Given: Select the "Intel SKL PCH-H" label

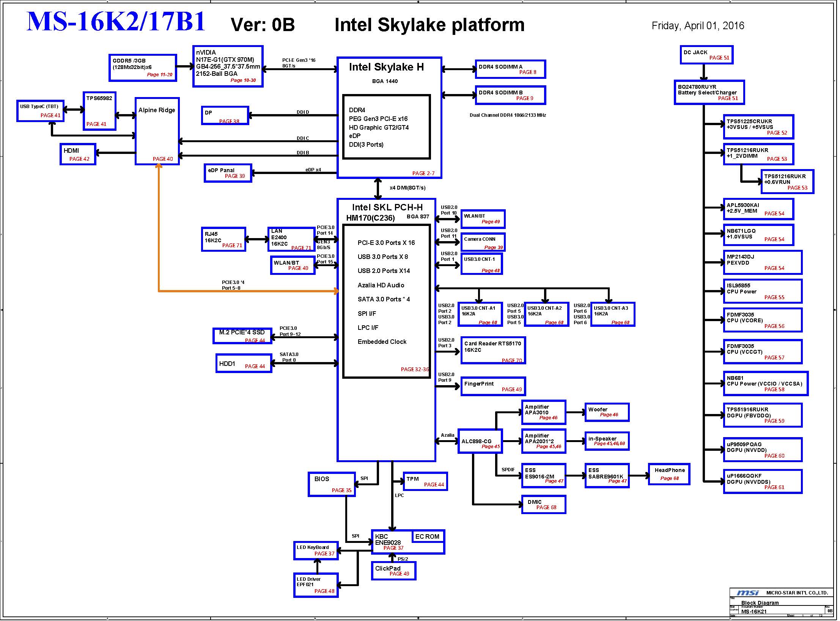Looking at the screenshot, I should point(387,207).
